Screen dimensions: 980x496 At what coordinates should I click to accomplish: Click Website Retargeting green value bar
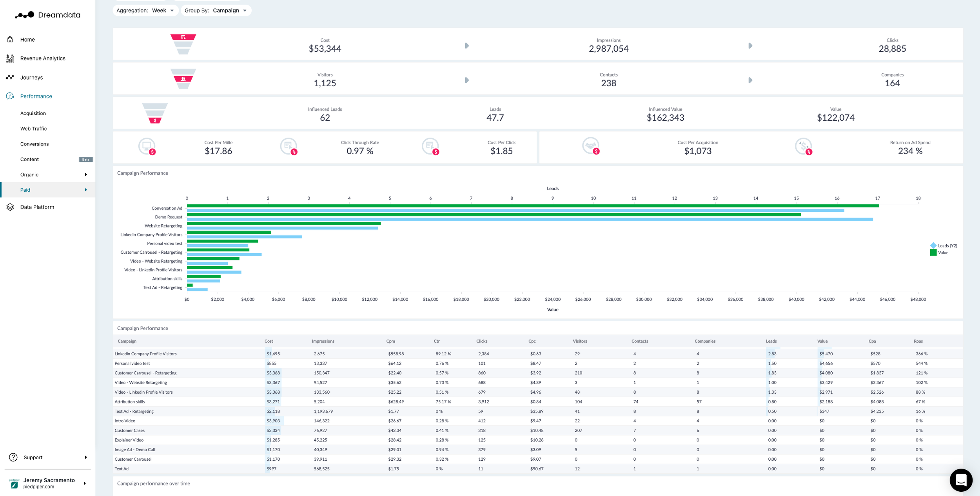coord(284,223)
